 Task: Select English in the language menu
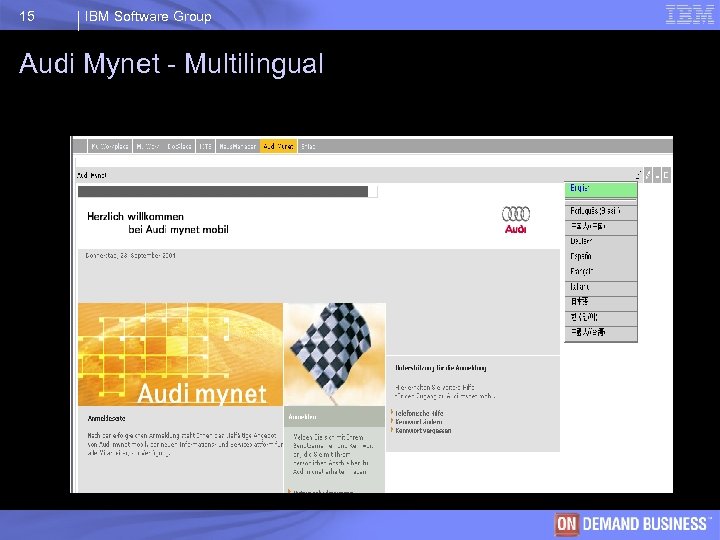click(601, 189)
